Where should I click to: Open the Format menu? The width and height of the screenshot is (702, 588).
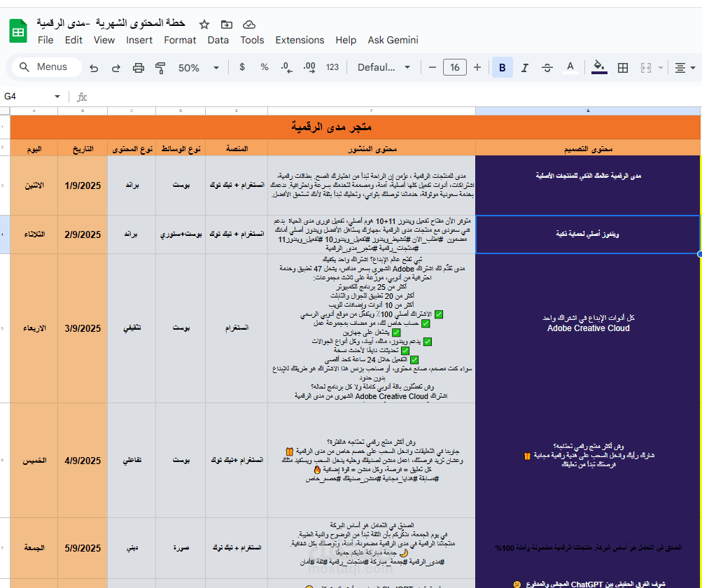point(180,40)
